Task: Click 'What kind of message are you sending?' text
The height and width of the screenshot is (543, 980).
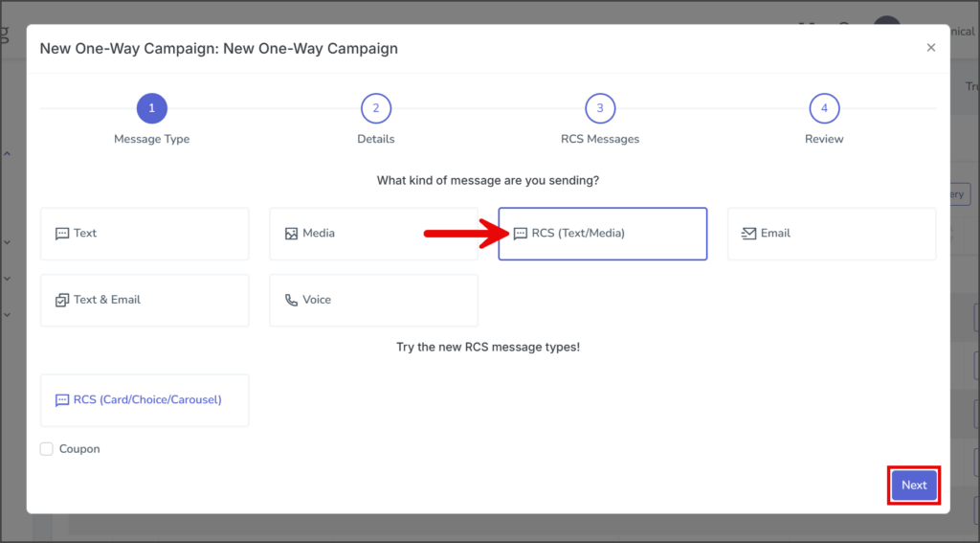Action: [x=487, y=180]
